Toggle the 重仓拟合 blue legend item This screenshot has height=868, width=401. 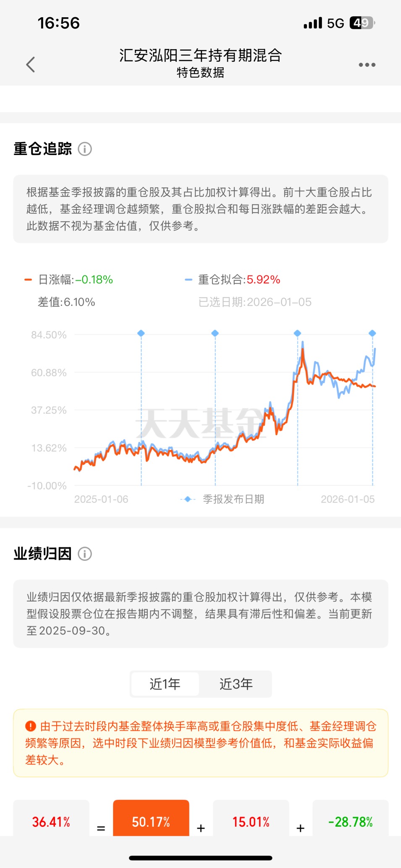[232, 279]
